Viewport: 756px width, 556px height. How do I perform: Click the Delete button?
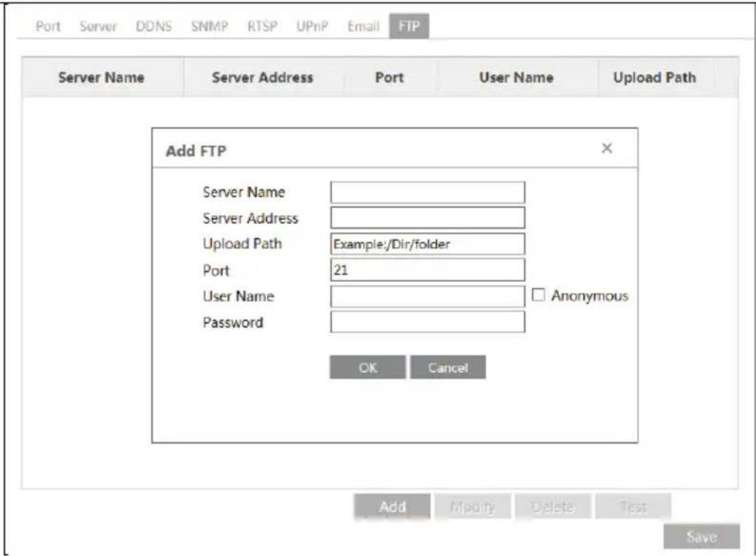(x=552, y=506)
